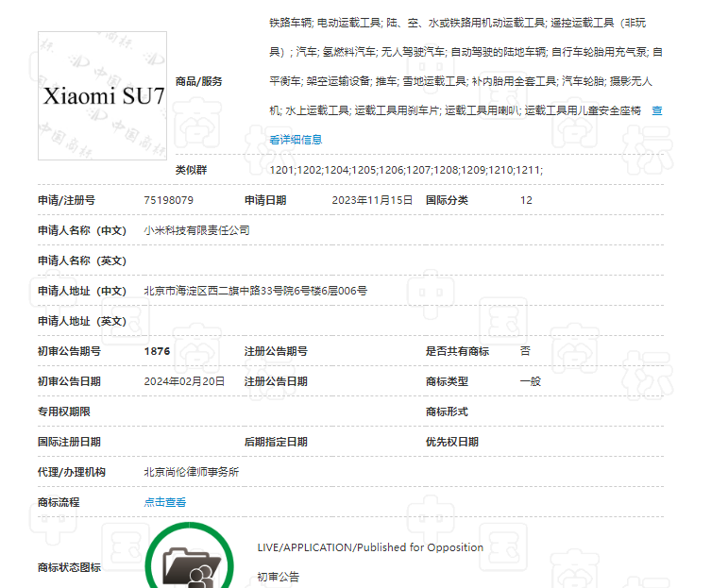728x588 pixels.
Task: Click the 初审公告 status text
Action: coord(279,577)
